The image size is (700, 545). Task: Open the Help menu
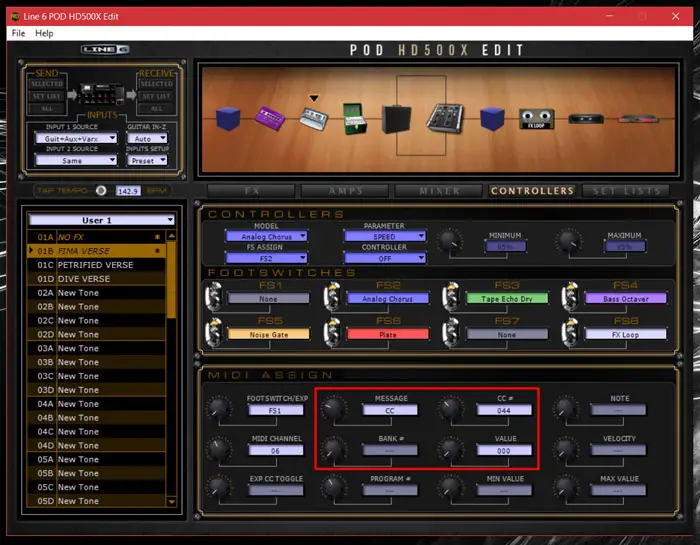point(44,33)
